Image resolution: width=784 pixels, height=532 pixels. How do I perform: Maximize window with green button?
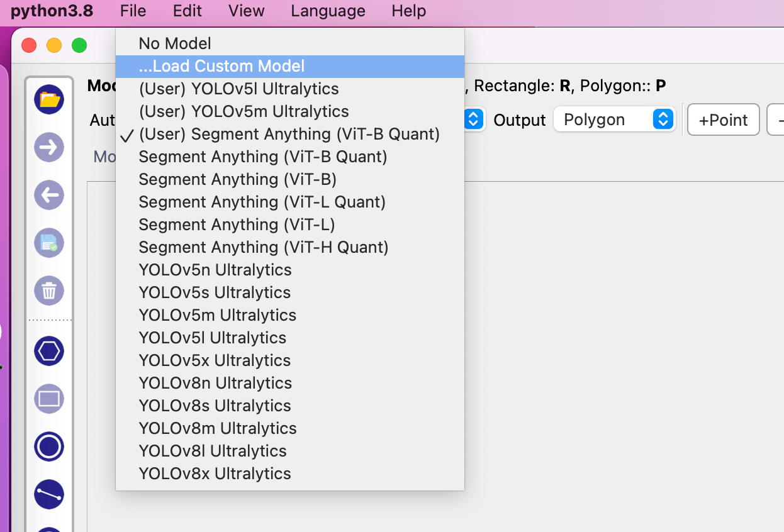(79, 45)
